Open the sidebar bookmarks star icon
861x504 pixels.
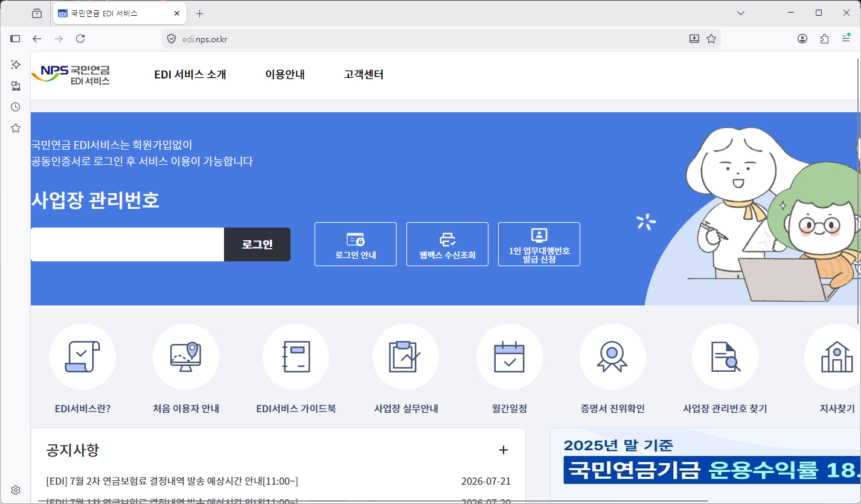coord(16,128)
